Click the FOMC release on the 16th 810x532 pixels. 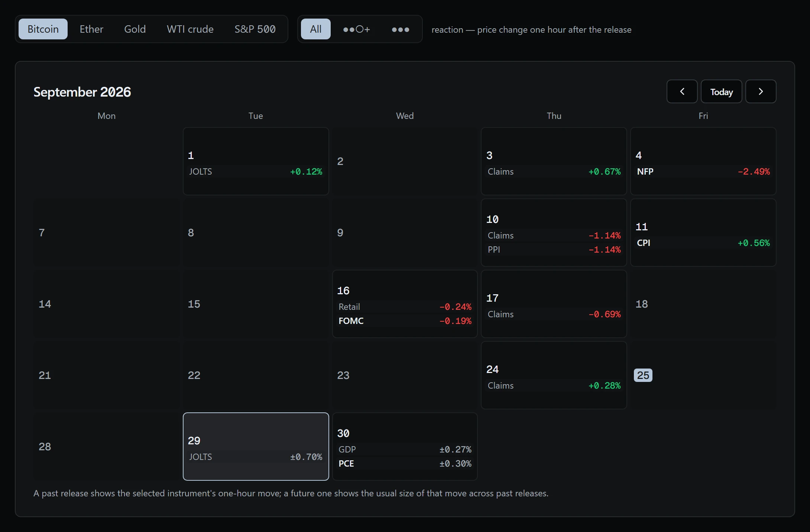pyautogui.click(x=405, y=321)
